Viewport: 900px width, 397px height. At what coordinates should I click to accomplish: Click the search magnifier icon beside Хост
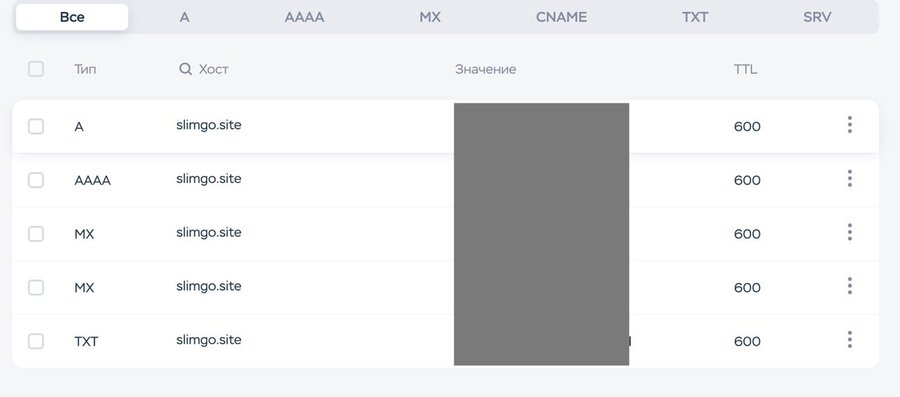click(x=185, y=69)
